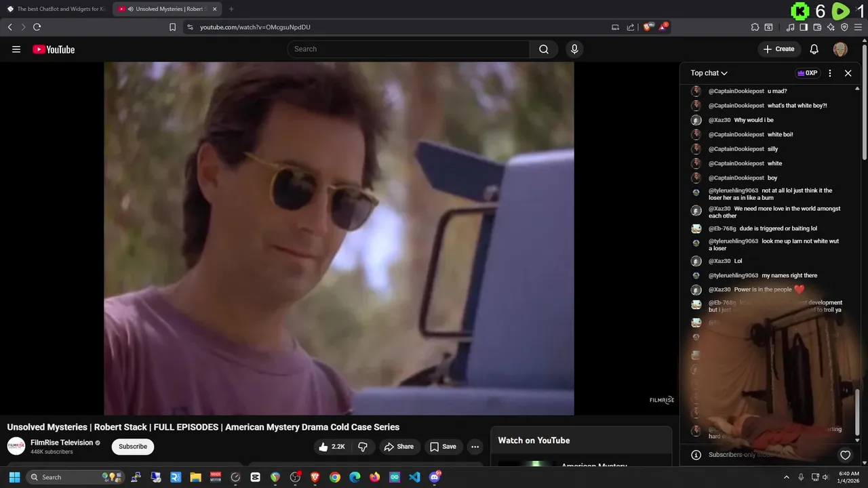Subscribe to FilmRise Television
The image size is (868, 488).
point(133,447)
